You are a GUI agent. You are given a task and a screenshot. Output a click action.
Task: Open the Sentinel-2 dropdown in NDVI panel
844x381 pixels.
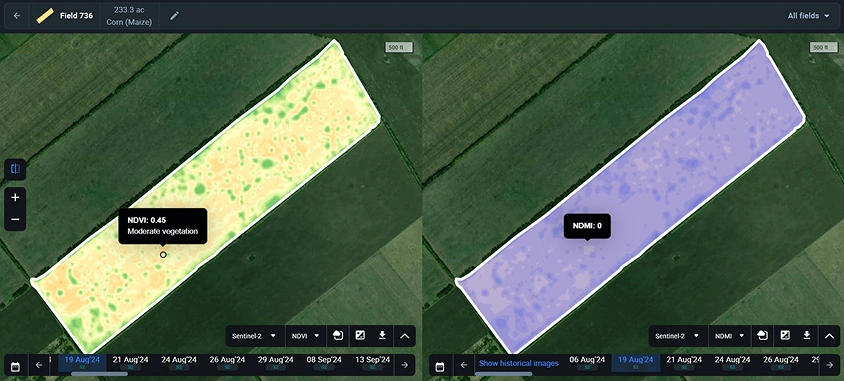click(x=255, y=336)
